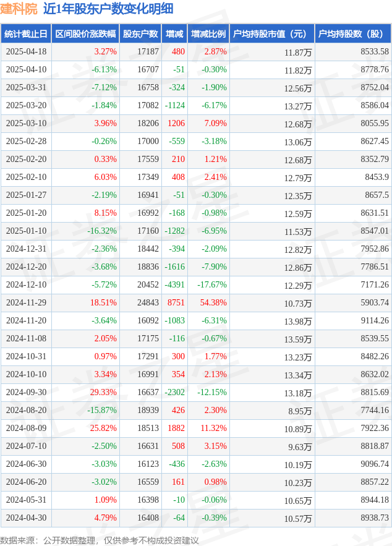
Task: Click date cell 2024-11-29
Action: point(26,302)
